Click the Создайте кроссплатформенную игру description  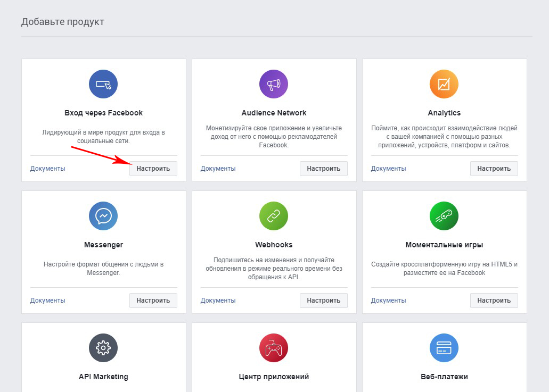coord(444,269)
